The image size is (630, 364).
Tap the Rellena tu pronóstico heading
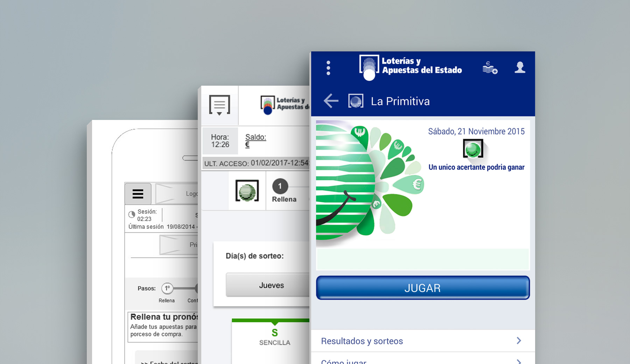164,317
